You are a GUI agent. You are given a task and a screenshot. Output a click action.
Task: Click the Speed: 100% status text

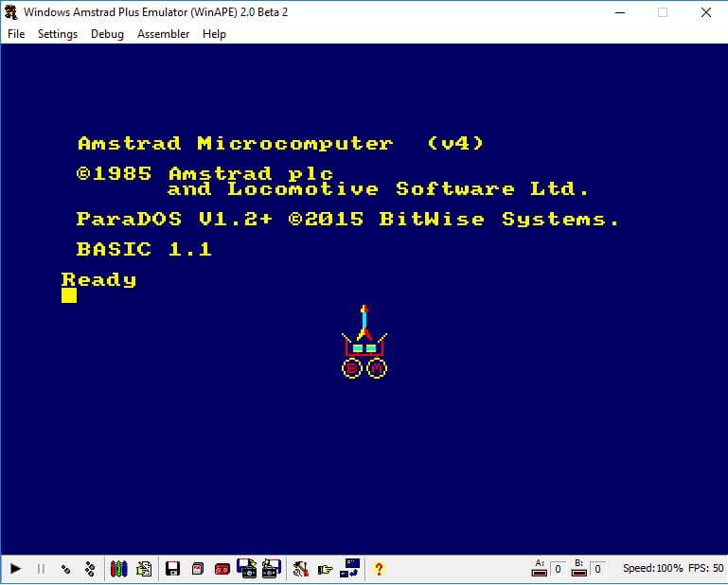653,568
